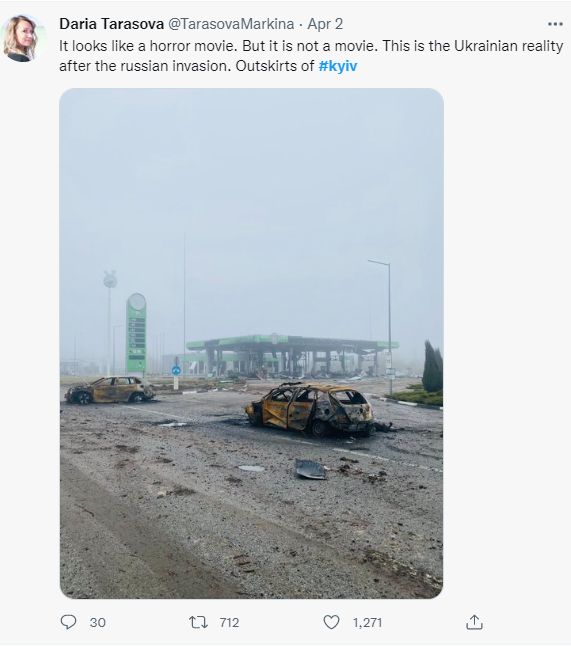Open the attached foggy gas station photo
Viewport: 571px width, 646px height.
click(x=251, y=343)
